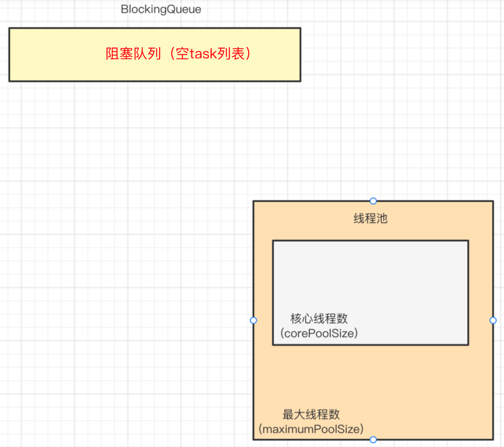Click the right connection handle of 线程池 box
This screenshot has height=447, width=504.
click(493, 320)
